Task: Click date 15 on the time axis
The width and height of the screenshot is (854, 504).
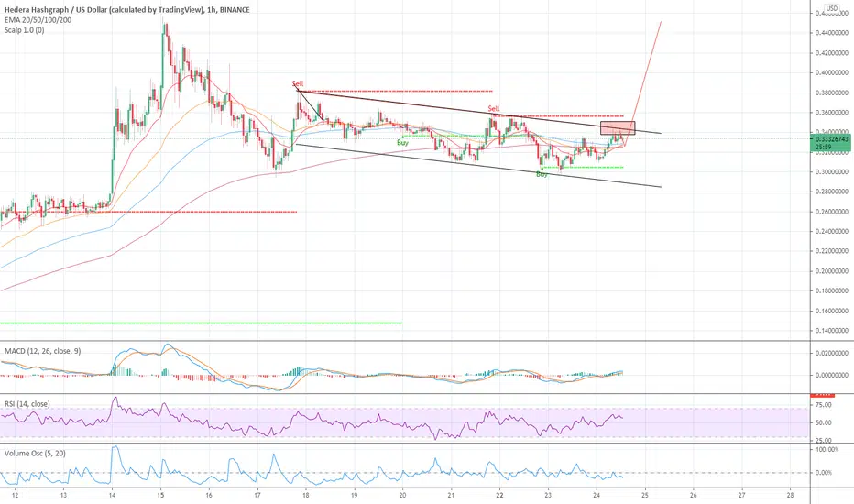Action: (x=160, y=495)
